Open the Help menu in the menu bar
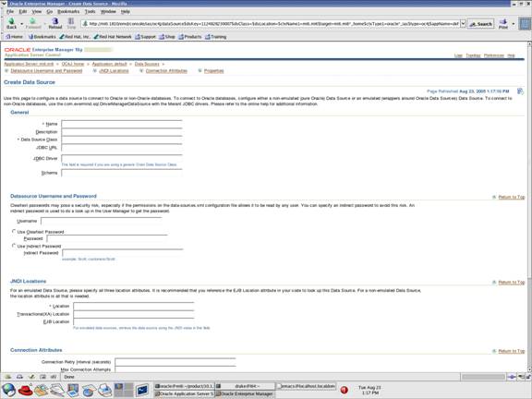This screenshot has width=532, height=399. 126,11
